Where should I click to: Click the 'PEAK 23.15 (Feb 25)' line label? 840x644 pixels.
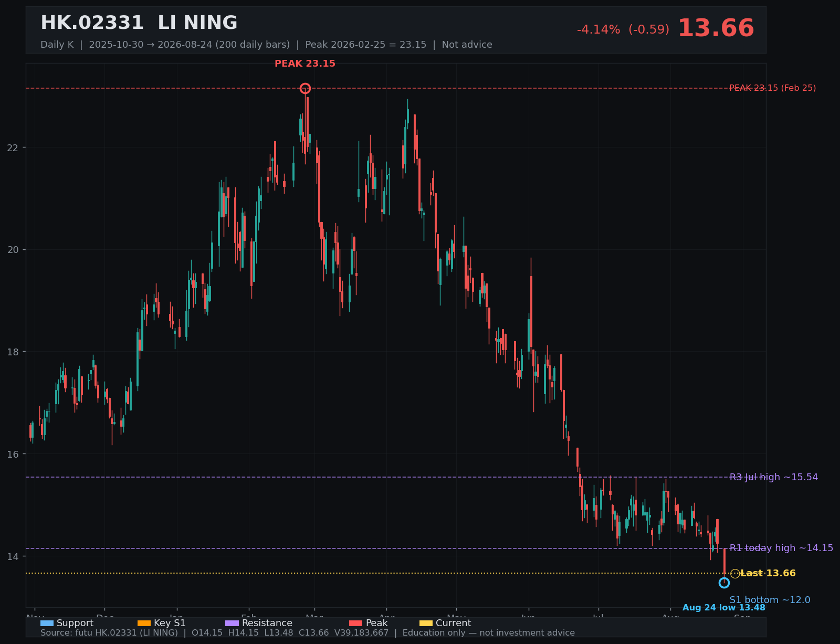773,88
